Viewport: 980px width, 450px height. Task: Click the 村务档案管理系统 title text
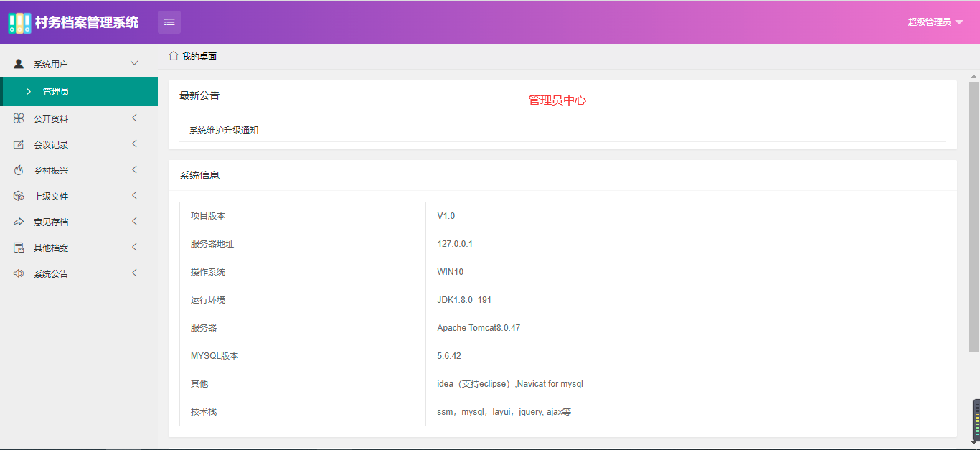tap(87, 22)
